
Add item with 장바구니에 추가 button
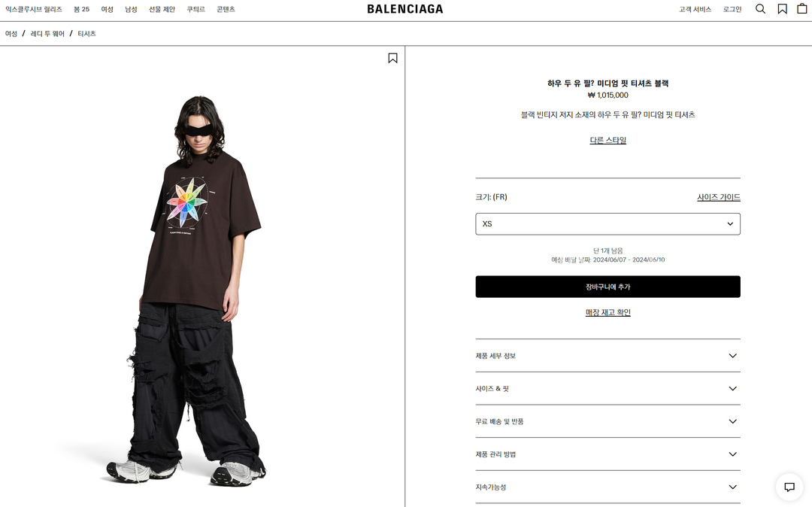(608, 287)
